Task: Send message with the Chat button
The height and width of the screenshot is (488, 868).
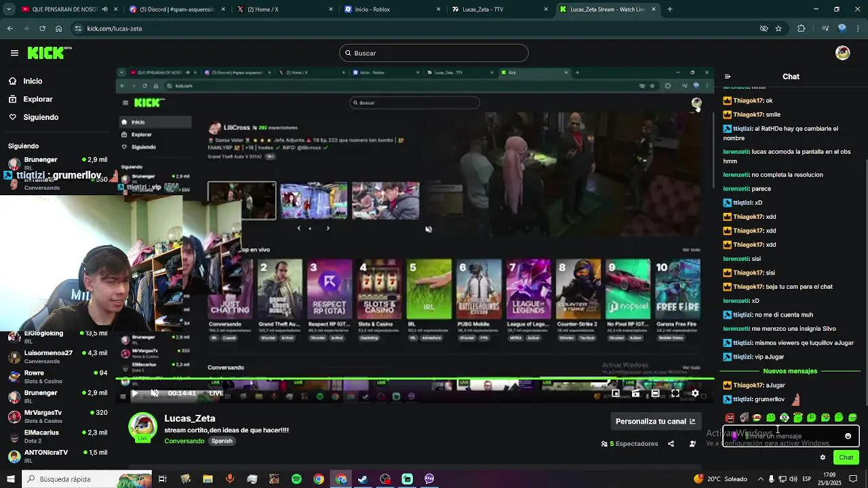Action: point(846,457)
